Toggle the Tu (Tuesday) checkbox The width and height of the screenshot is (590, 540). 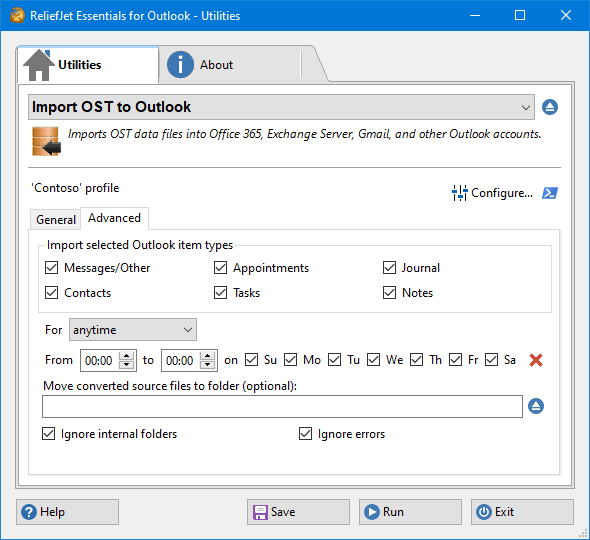tap(334, 360)
